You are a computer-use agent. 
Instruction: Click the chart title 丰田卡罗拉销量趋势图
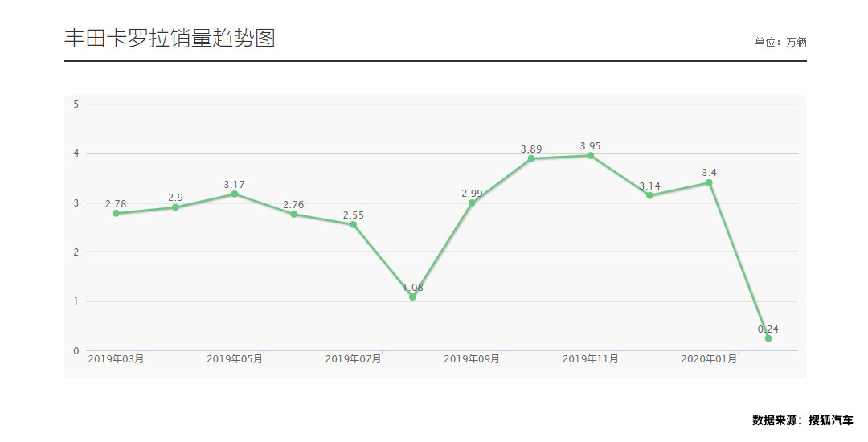[x=170, y=38]
